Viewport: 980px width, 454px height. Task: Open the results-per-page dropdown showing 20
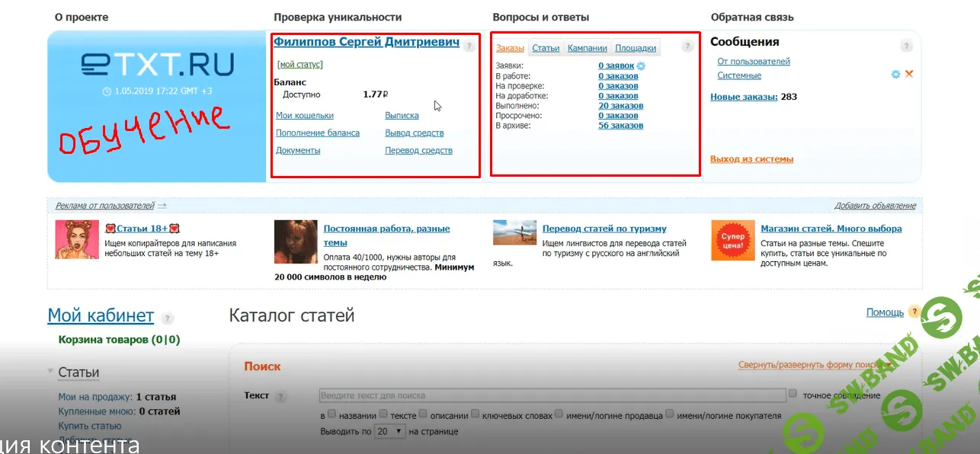[x=389, y=431]
